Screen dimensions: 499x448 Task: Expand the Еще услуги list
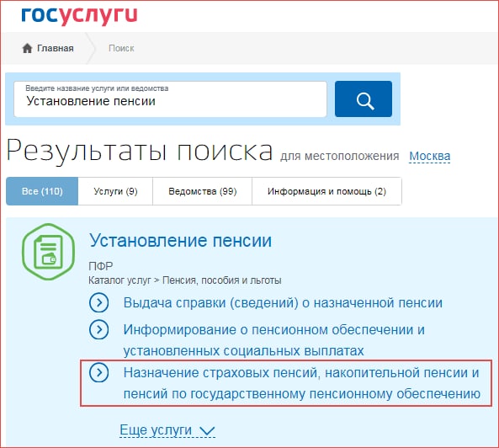click(167, 430)
